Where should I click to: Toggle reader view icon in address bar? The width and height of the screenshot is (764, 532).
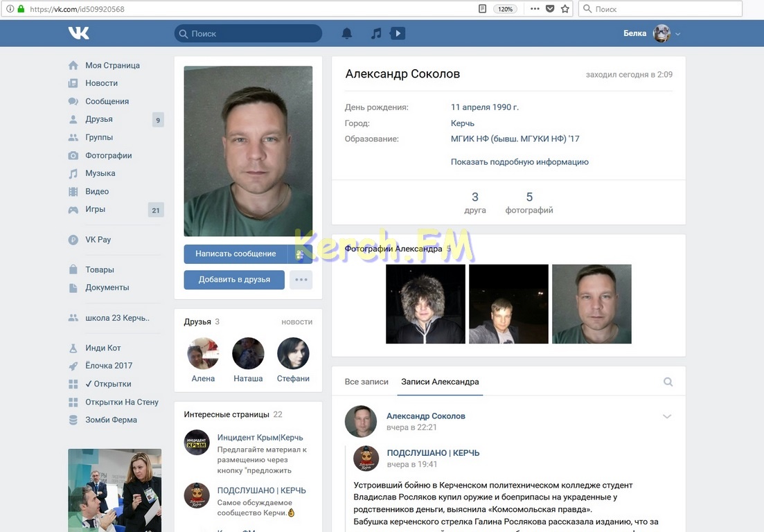pos(483,9)
